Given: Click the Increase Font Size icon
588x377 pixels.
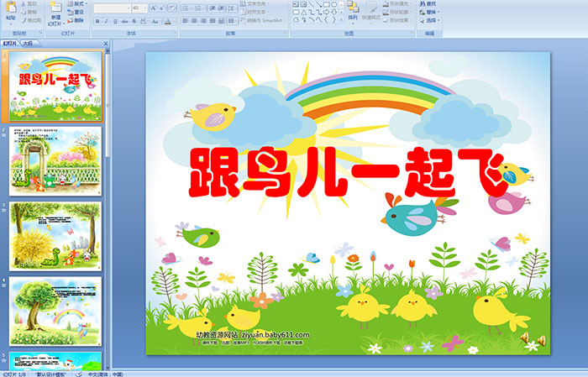Looking at the screenshot, I should click(154, 8).
